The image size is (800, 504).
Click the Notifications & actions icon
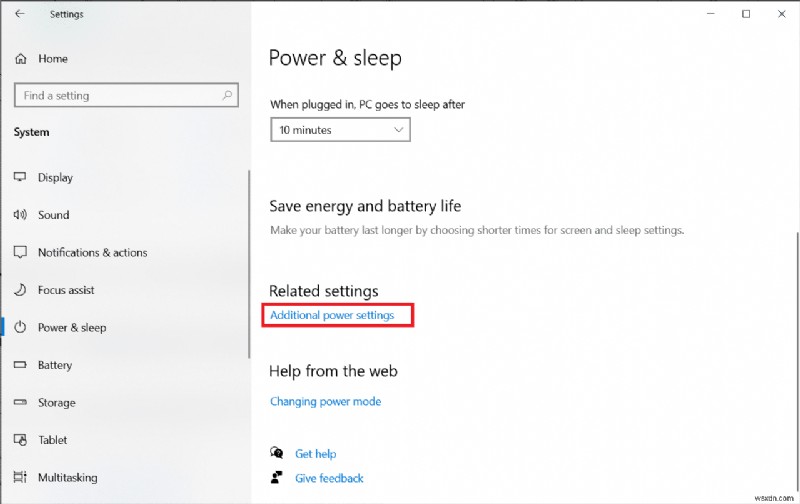[19, 253]
